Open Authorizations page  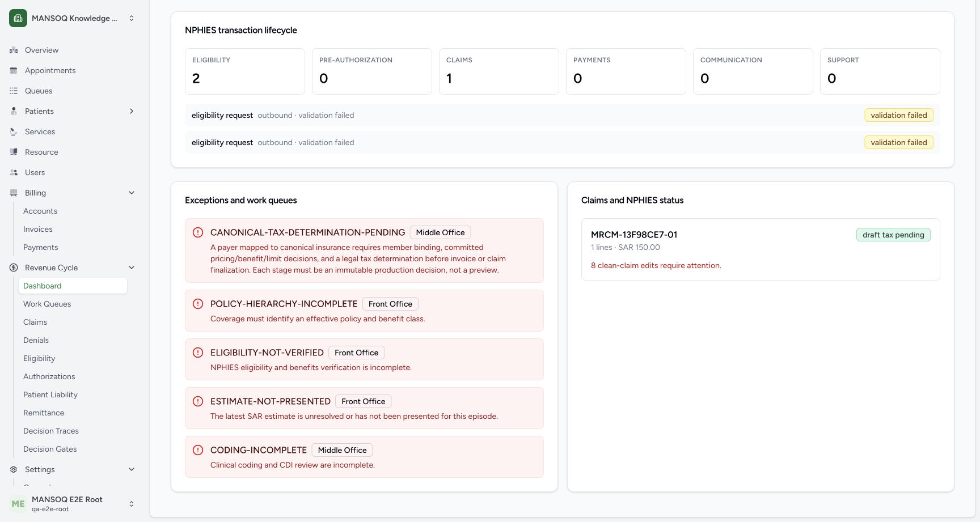73,376
